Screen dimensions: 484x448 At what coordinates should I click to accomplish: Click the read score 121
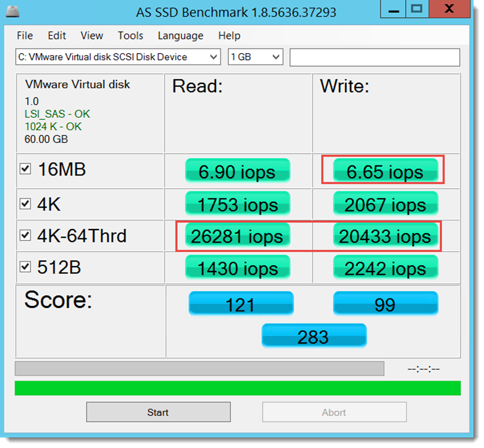pos(241,304)
